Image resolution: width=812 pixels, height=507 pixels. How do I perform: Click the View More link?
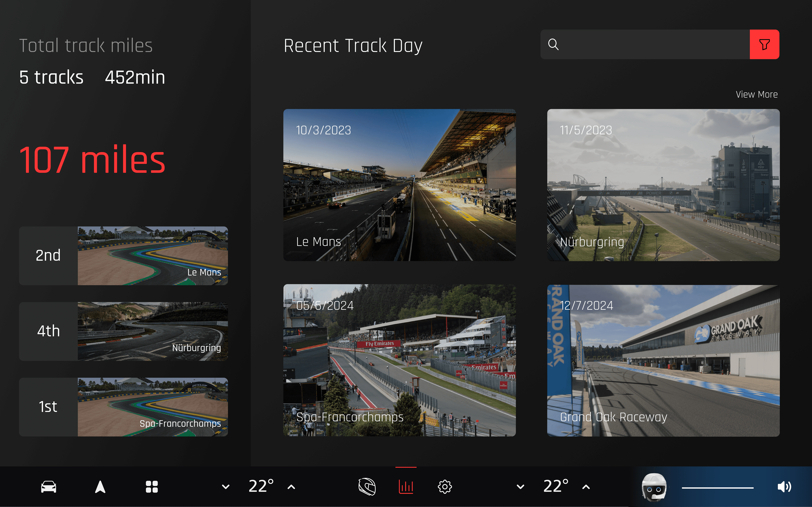click(757, 94)
